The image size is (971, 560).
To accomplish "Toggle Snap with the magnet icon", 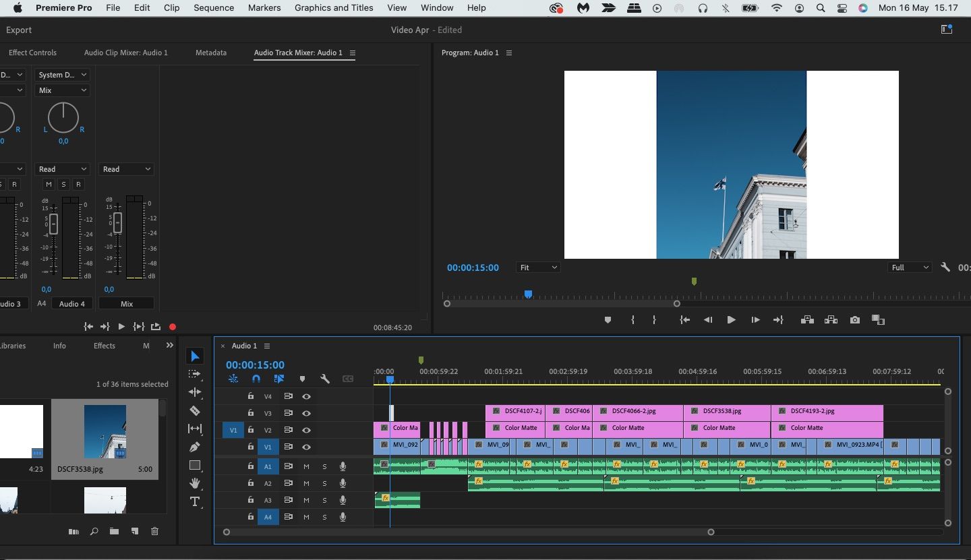I will click(256, 379).
